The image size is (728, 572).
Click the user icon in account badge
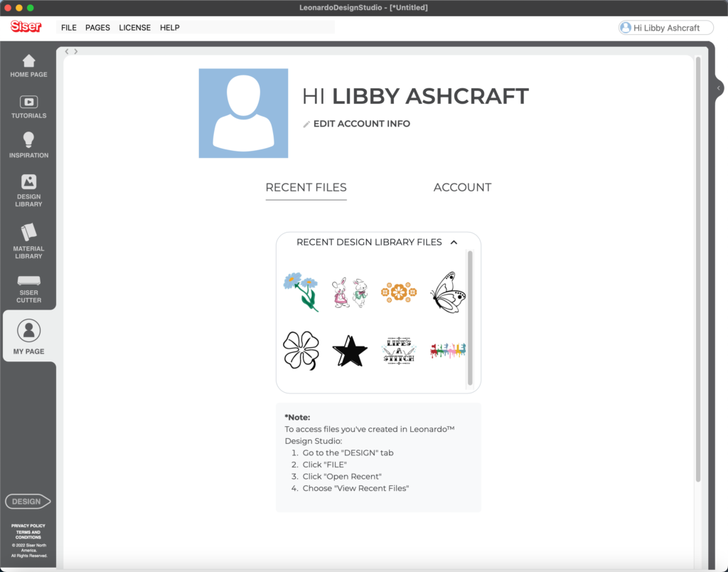[626, 28]
